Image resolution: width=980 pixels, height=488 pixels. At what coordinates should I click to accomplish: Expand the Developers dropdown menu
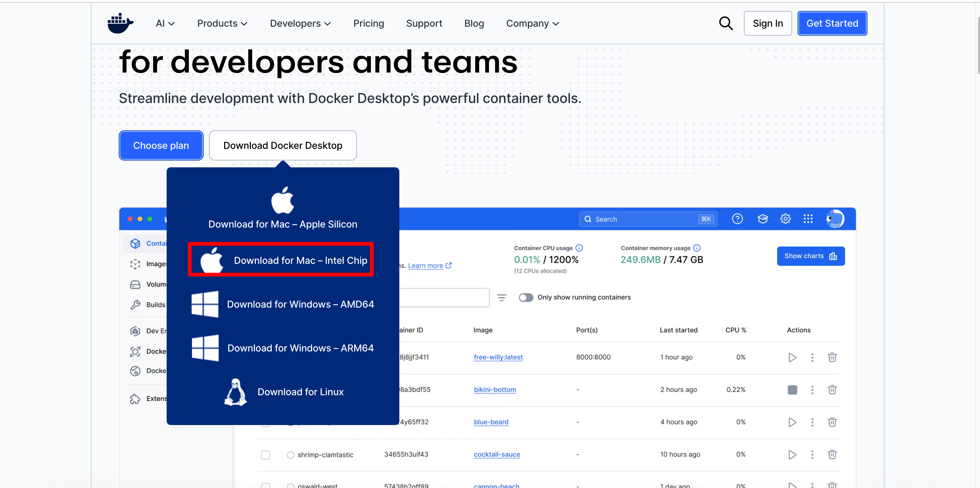[x=300, y=24]
